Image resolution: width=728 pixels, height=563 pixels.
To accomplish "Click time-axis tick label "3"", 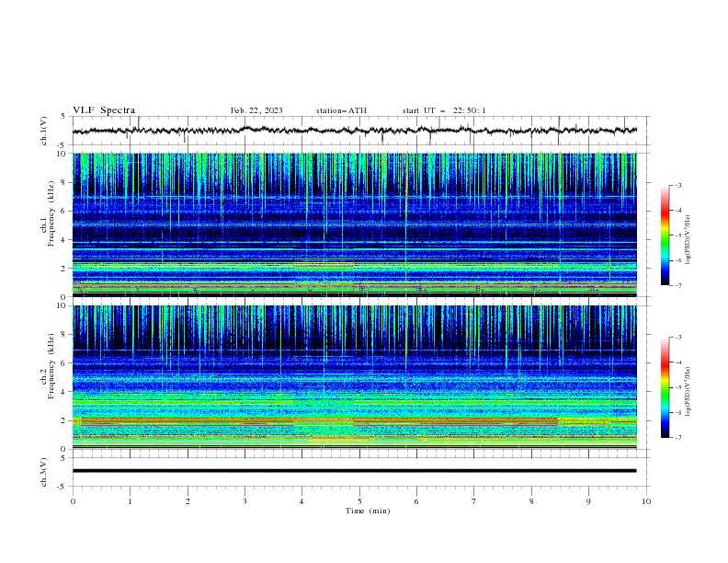I will [x=245, y=501].
